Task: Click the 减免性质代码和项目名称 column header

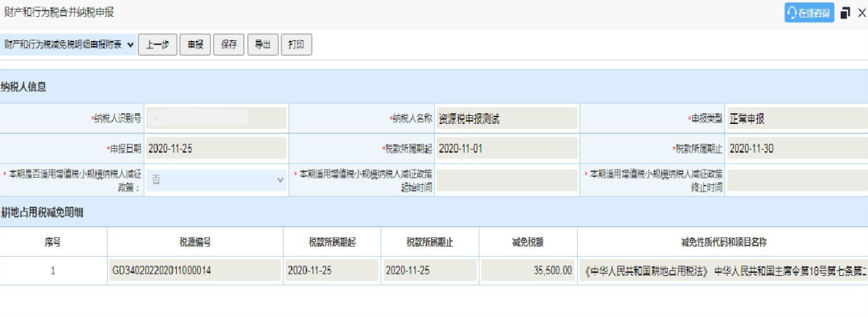Action: [723, 242]
